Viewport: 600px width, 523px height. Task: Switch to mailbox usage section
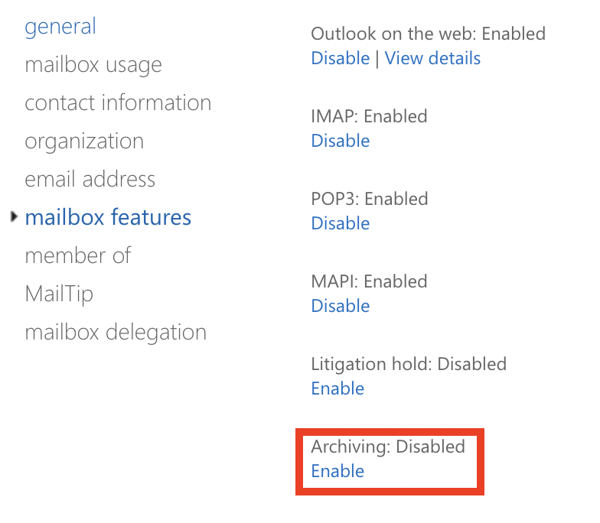(93, 65)
